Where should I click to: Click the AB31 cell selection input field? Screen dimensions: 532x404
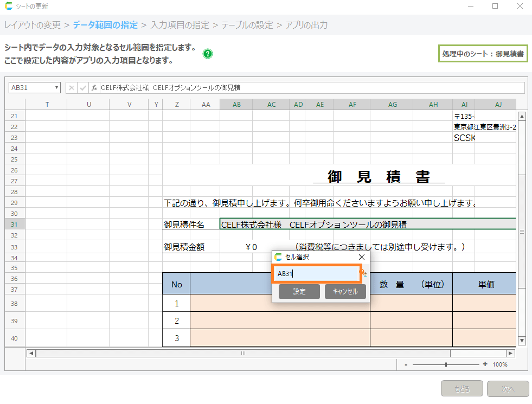click(x=316, y=274)
